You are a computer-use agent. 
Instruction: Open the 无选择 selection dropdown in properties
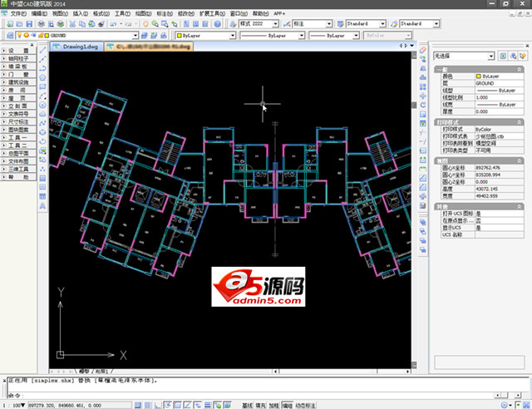(490, 56)
